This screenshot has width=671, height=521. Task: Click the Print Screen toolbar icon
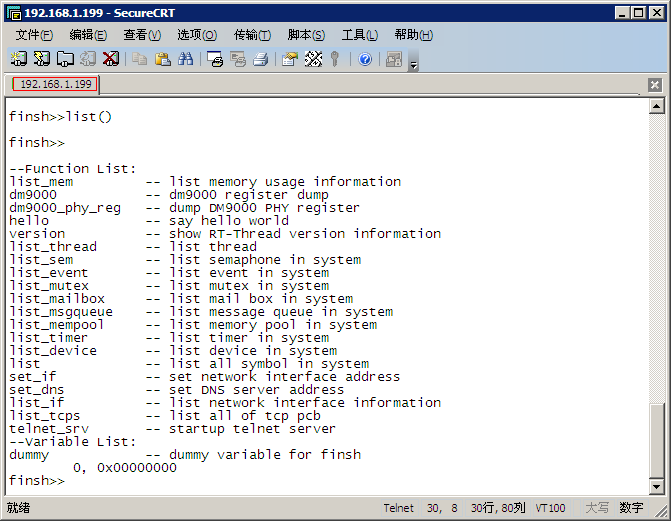pyautogui.click(x=215, y=59)
